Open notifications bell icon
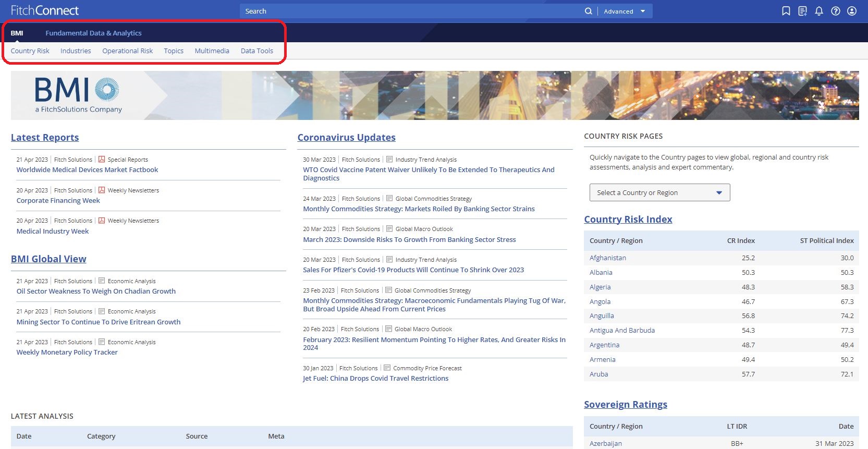 [x=819, y=11]
